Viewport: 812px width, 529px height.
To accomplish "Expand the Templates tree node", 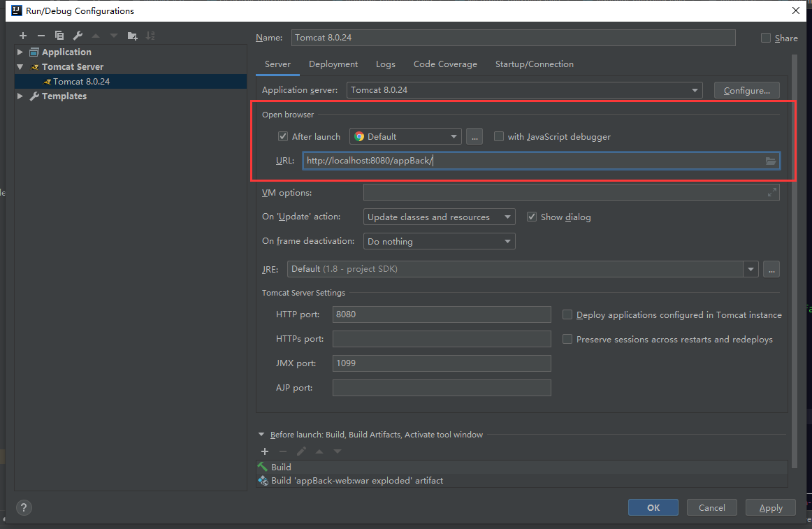I will [x=20, y=96].
